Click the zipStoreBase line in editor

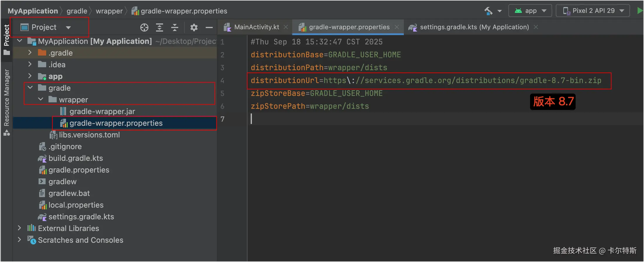click(317, 93)
